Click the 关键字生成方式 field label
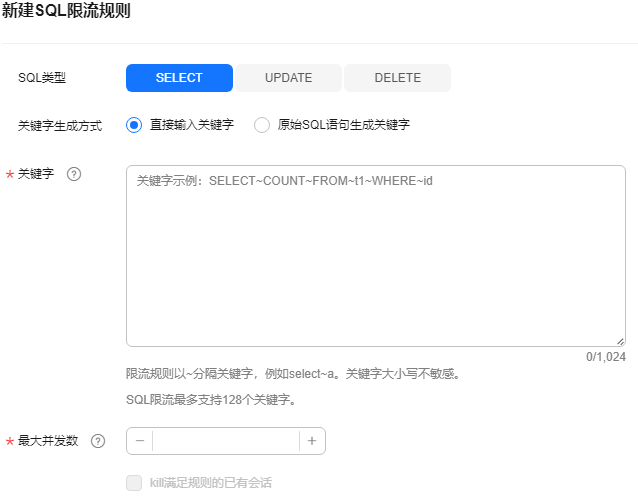Viewport: 638px width, 501px height. 60,126
